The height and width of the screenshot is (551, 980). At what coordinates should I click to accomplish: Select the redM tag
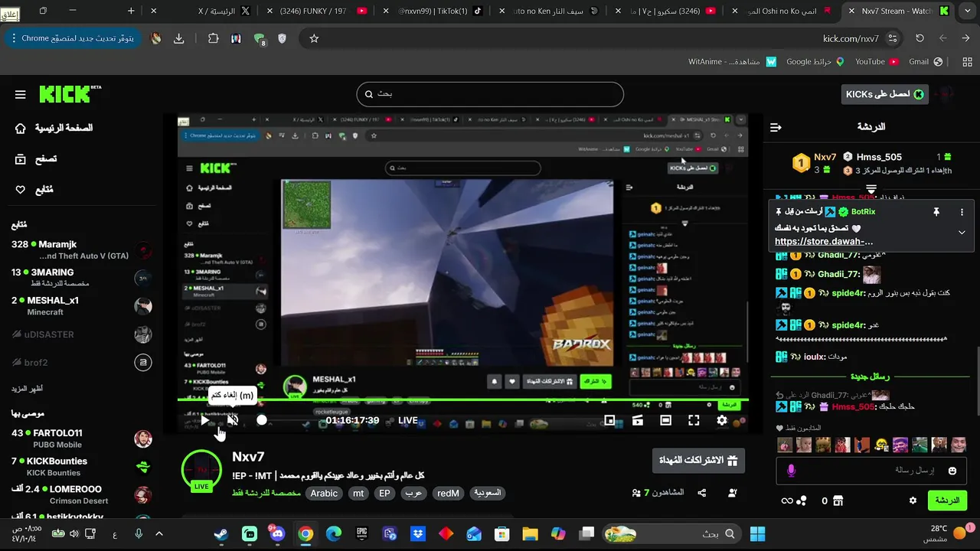pyautogui.click(x=448, y=494)
